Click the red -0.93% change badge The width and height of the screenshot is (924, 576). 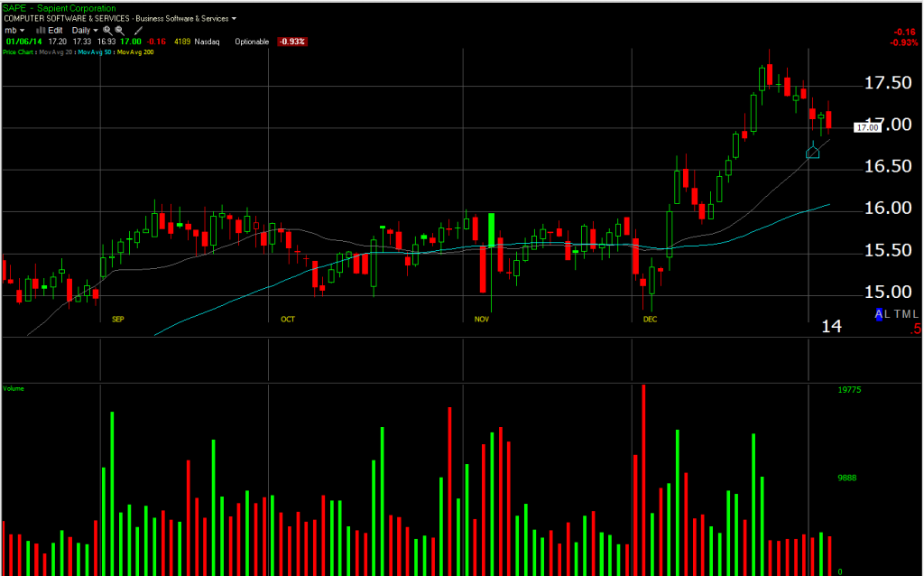(291, 42)
